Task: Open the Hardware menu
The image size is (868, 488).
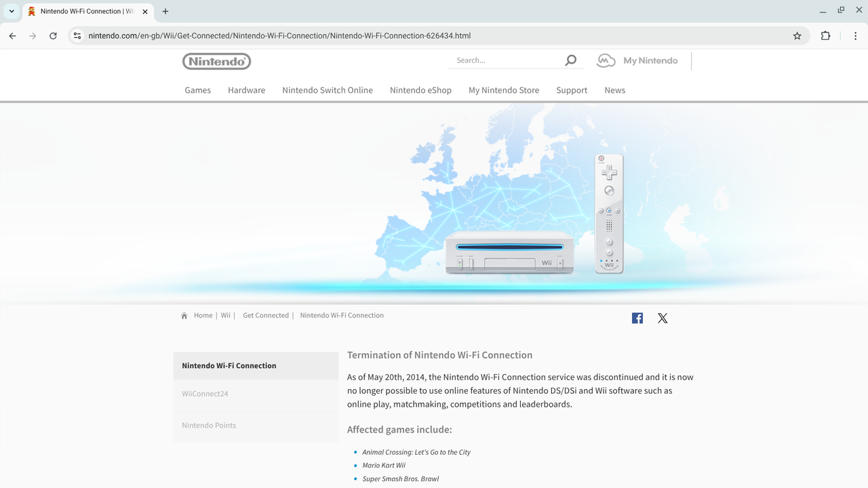Action: point(247,90)
